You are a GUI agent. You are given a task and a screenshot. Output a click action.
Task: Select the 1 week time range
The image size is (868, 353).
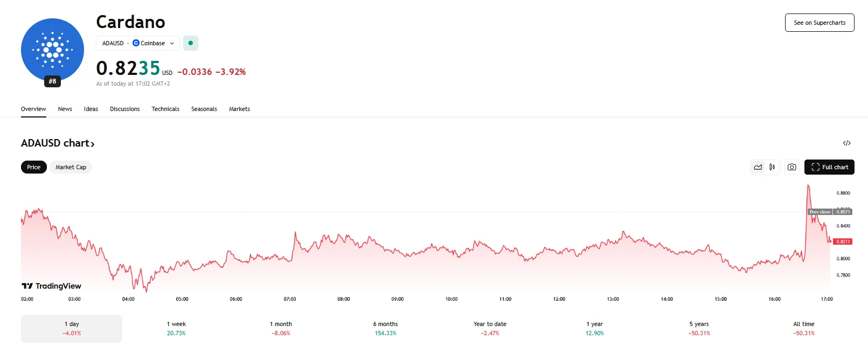pos(176,328)
